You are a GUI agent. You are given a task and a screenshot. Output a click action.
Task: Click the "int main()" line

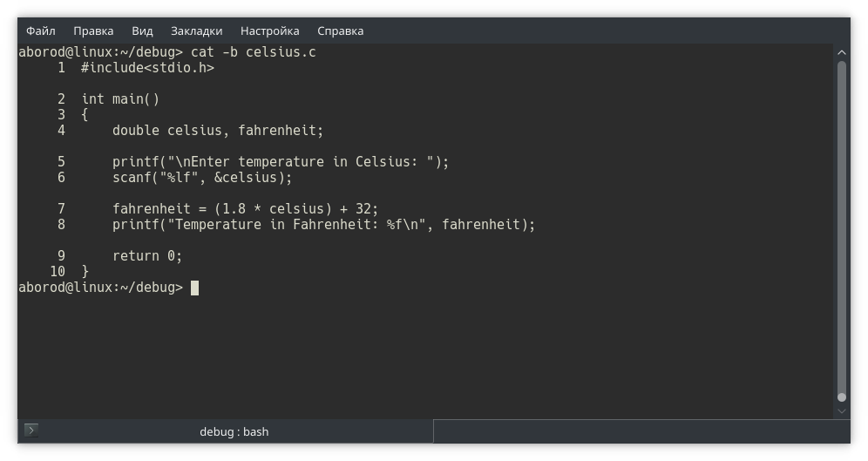click(x=120, y=99)
